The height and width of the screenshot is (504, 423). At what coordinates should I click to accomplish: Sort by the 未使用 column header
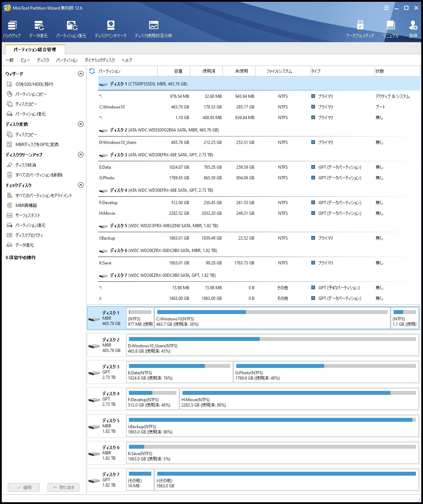click(x=239, y=71)
